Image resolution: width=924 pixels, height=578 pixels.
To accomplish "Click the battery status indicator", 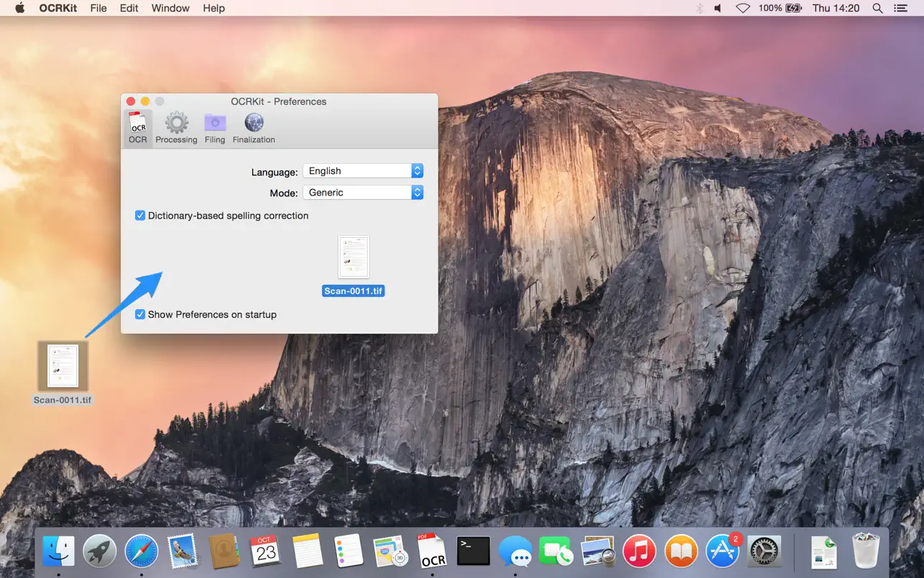I will click(780, 8).
